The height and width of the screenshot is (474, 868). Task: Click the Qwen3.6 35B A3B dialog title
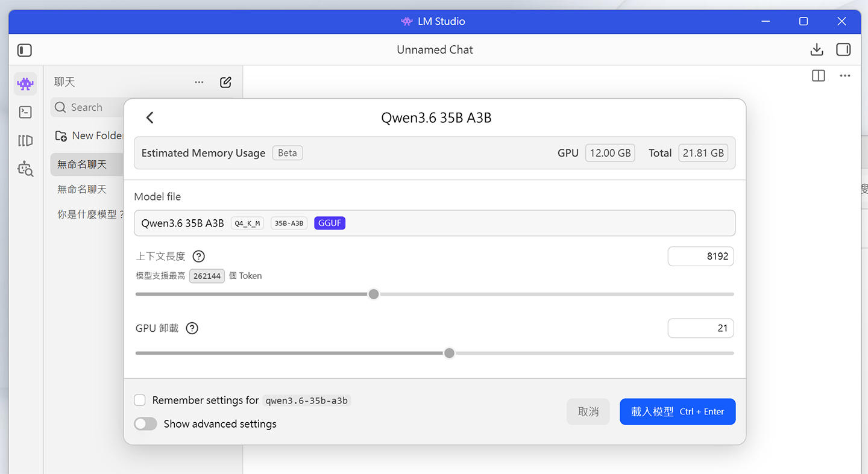(x=436, y=117)
